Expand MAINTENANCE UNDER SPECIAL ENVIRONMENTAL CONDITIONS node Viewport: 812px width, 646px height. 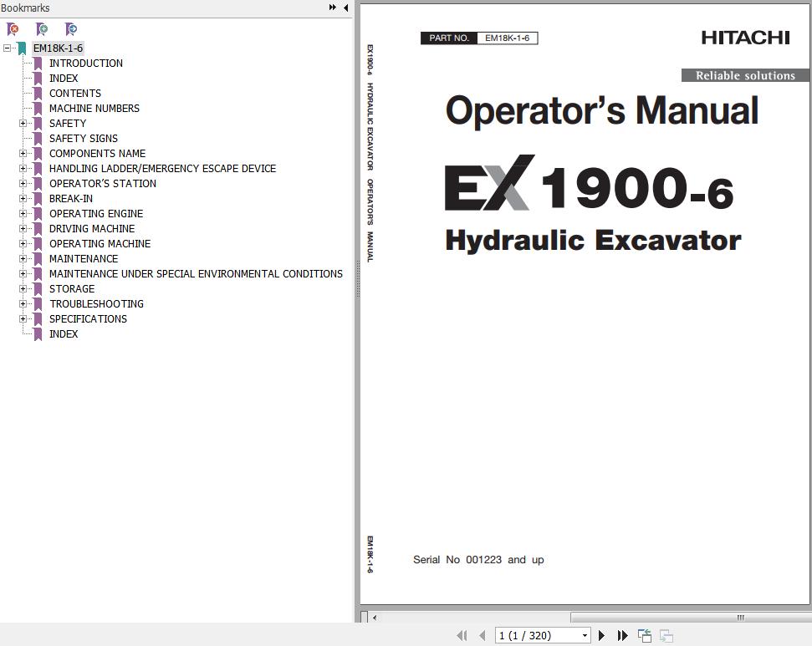coord(23,273)
